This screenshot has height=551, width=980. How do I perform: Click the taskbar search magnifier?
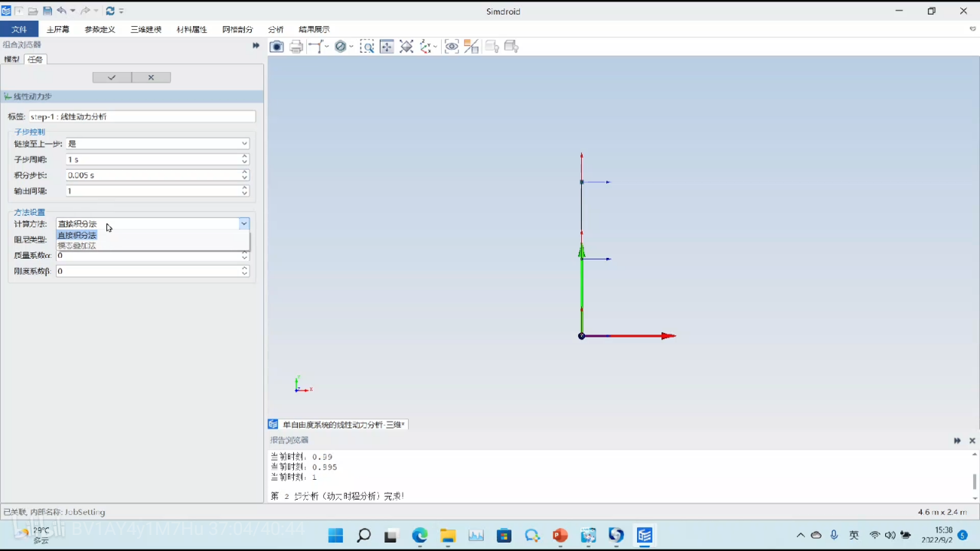[364, 535]
